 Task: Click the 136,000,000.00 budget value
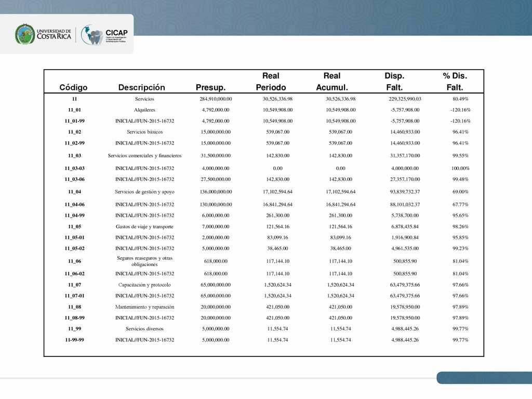click(x=216, y=192)
